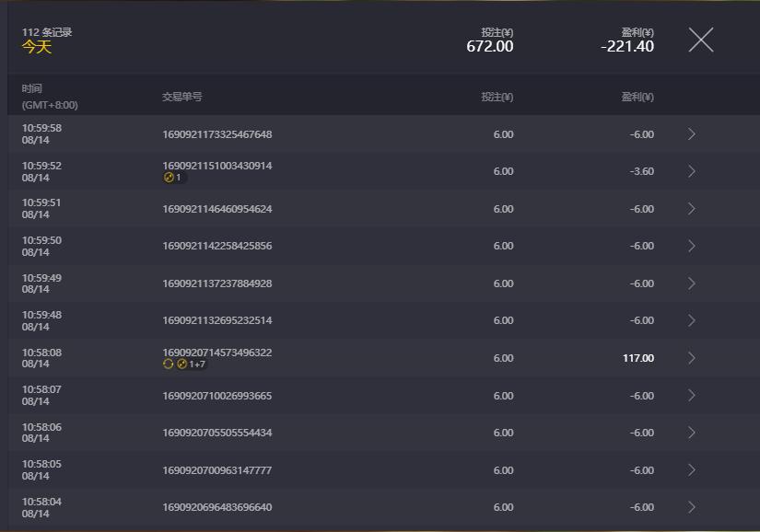Click the 今天 date filter label
Viewport: 760px width, 532px height.
tap(37, 47)
